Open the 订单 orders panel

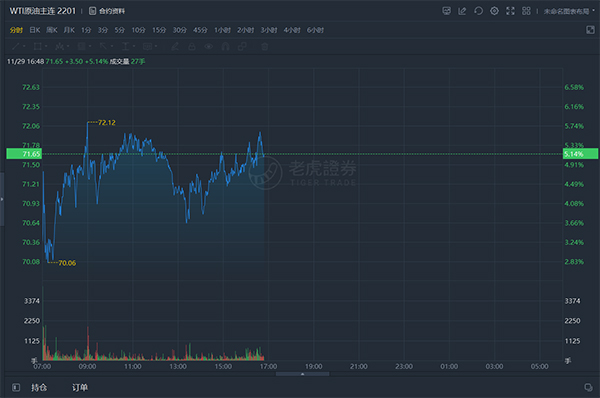80,388
